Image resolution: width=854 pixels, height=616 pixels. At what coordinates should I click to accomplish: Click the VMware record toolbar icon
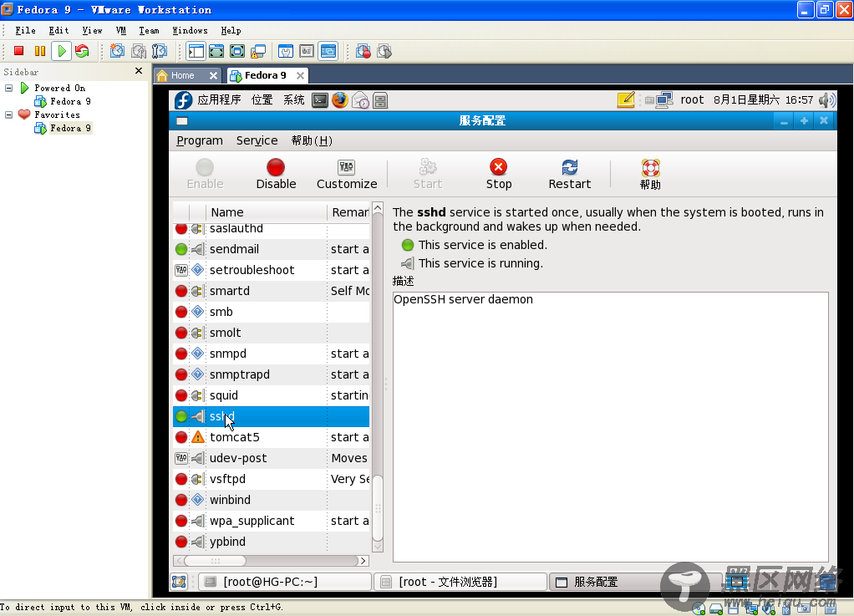pyautogui.click(x=363, y=51)
